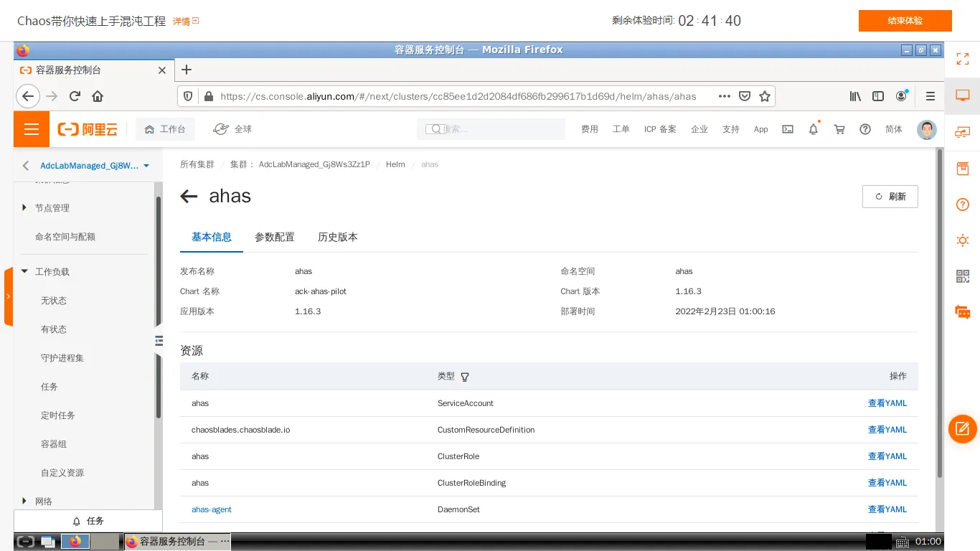The image size is (980, 551).
Task: Open Firefox page actions three dots
Action: point(725,96)
